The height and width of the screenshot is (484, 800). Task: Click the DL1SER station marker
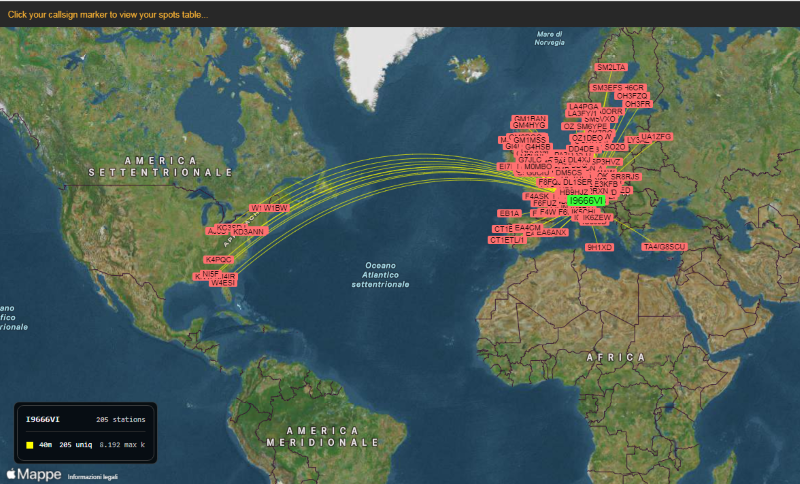tap(578, 183)
